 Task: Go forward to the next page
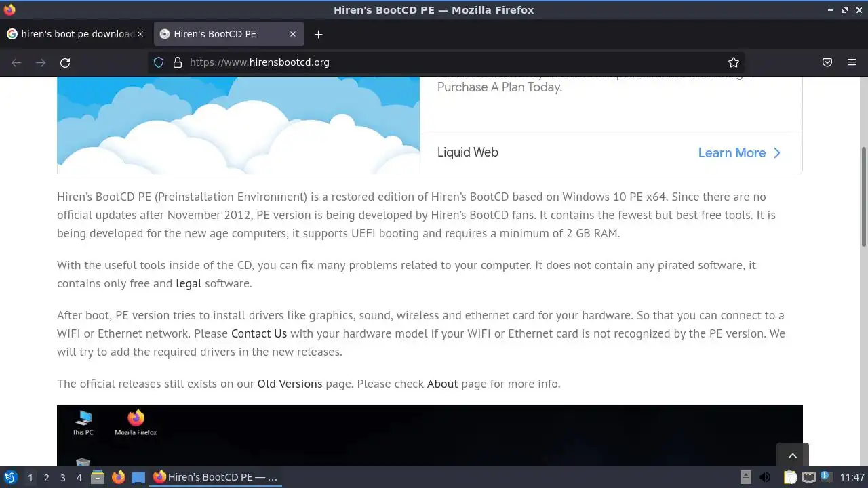[41, 62]
